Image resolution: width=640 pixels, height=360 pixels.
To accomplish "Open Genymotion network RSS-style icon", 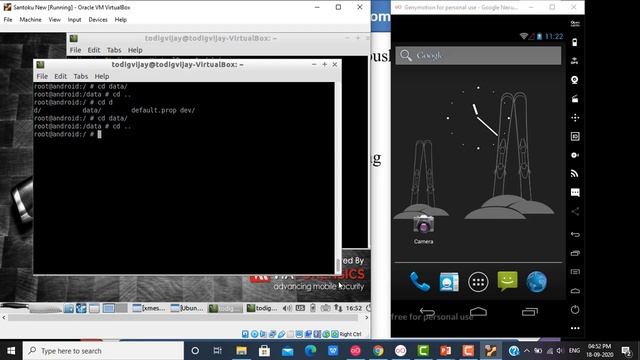I will click(575, 174).
